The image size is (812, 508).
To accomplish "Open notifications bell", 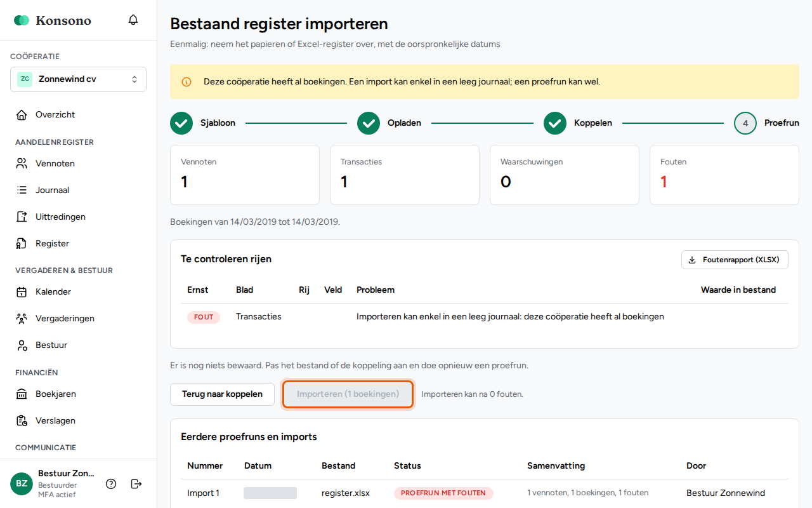I will click(133, 20).
